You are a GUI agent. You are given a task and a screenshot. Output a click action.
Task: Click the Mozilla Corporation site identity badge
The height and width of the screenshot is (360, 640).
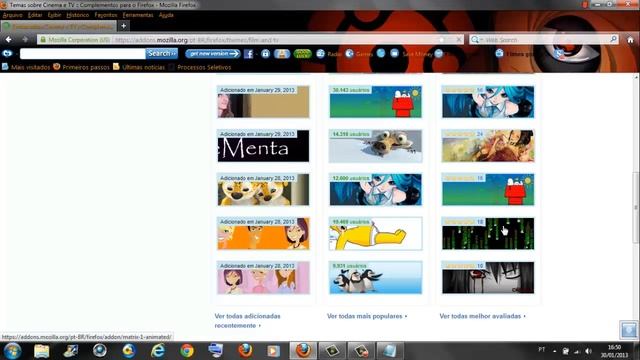pyautogui.click(x=75, y=40)
